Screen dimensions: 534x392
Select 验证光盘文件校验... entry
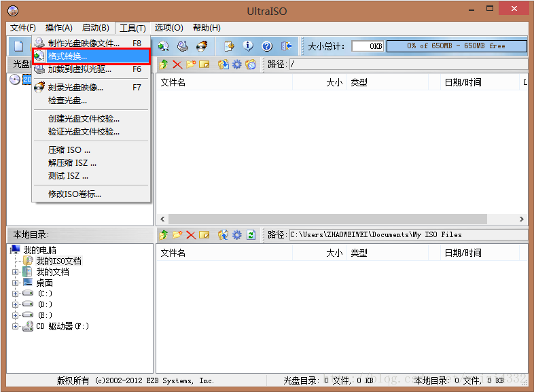[x=91, y=132]
